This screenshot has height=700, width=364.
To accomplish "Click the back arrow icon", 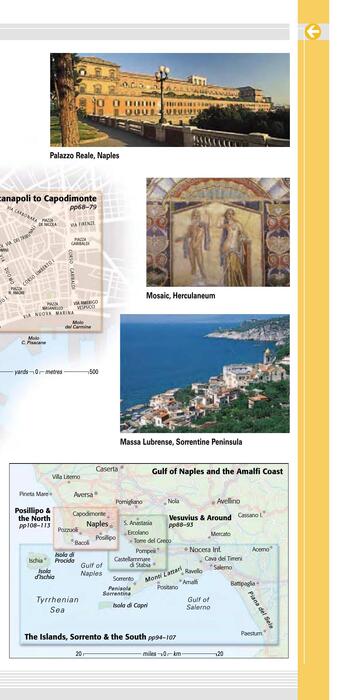I will point(313,32).
